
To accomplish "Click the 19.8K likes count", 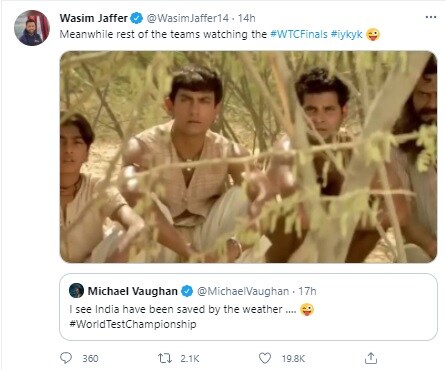I will pos(293,359).
